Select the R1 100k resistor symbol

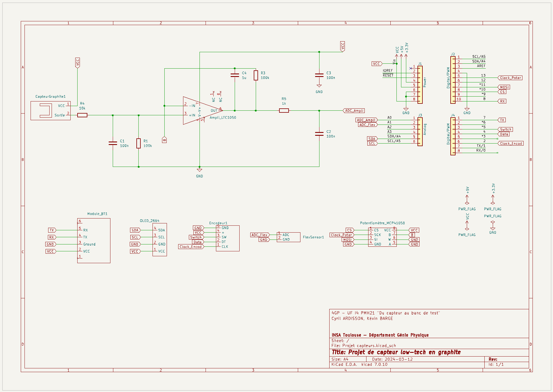(139, 143)
